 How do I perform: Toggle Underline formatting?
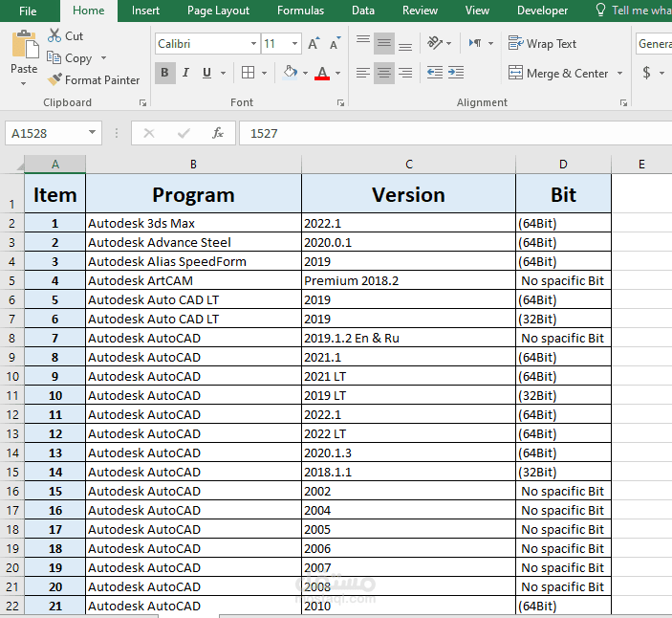(206, 73)
